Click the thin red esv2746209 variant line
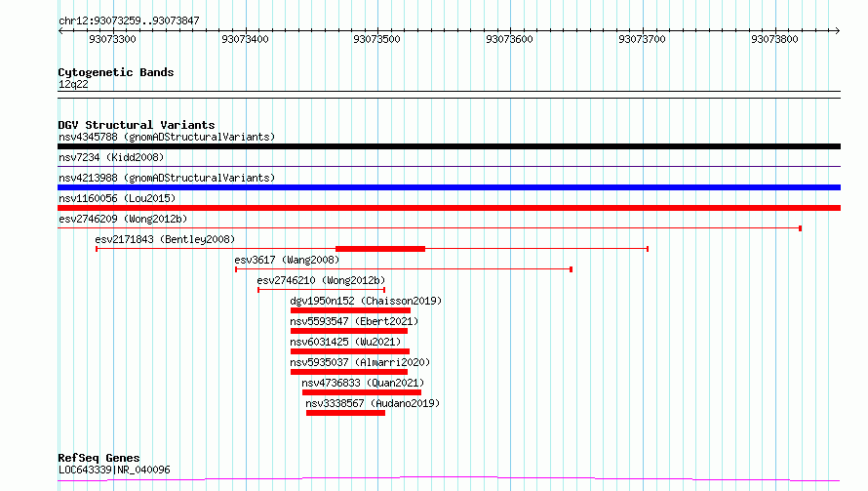This screenshot has width=868, height=491. [x=429, y=228]
